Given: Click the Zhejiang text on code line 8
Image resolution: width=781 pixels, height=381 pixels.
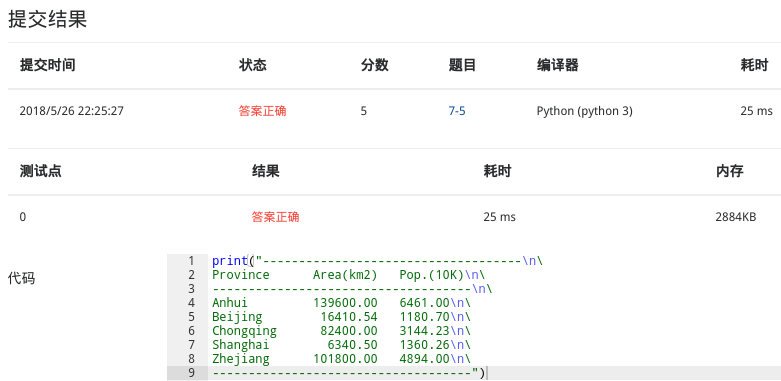Looking at the screenshot, I should point(241,359).
